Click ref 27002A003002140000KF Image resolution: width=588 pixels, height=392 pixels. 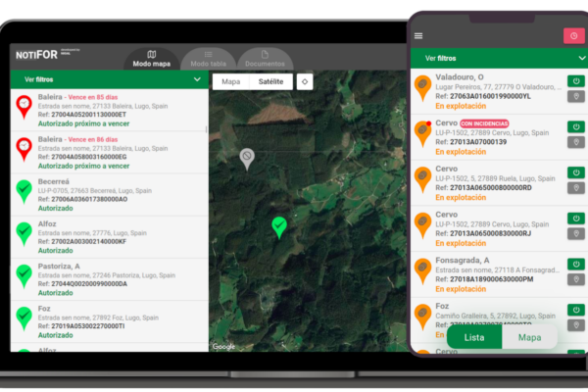(x=88, y=242)
